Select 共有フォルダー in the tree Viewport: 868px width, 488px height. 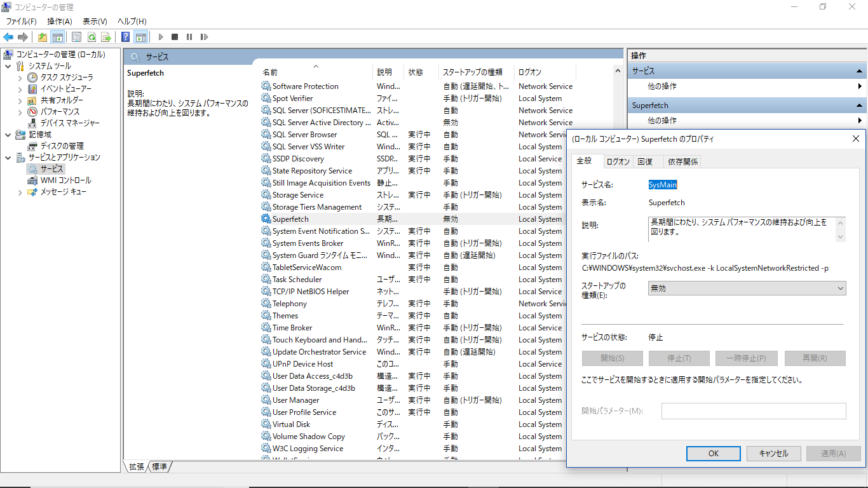62,100
